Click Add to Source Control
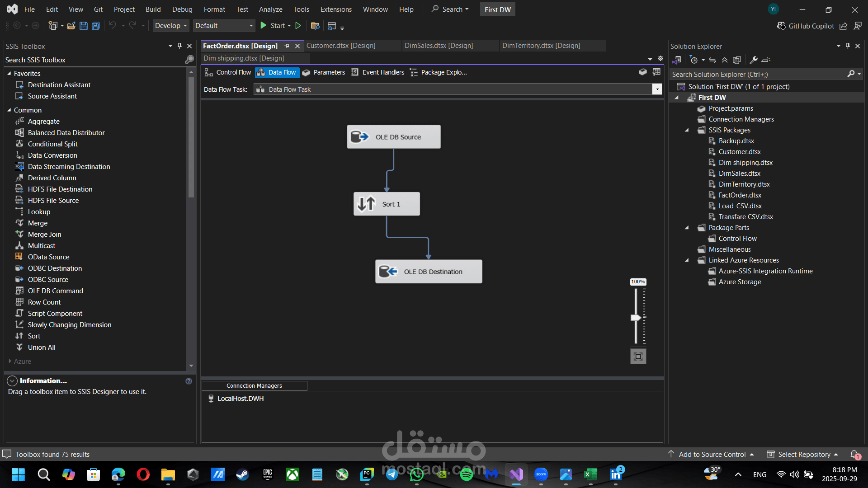The width and height of the screenshot is (868, 488). tap(712, 454)
